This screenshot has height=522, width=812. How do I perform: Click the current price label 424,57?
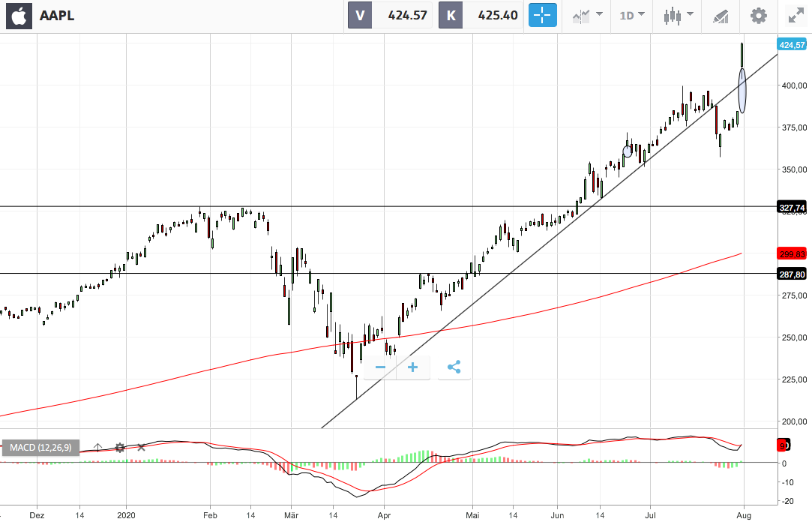pyautogui.click(x=793, y=45)
